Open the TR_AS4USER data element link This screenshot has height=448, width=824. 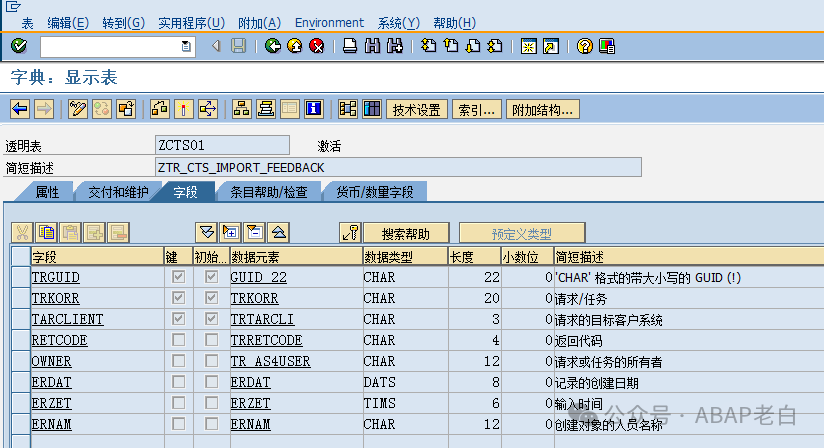pos(271,361)
